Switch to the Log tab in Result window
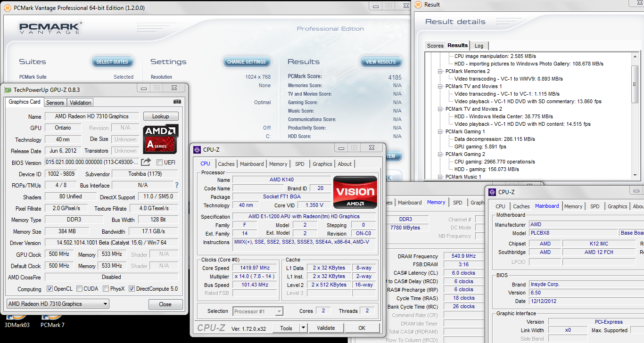The image size is (644, 343). click(x=479, y=46)
